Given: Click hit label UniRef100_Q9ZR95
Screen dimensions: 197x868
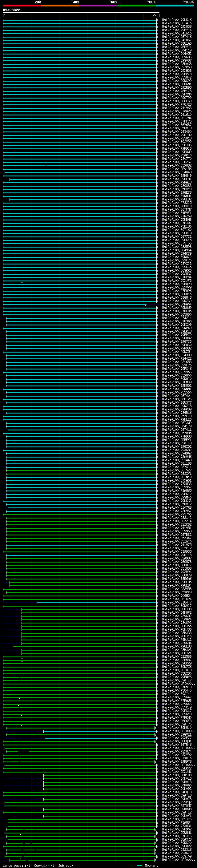Looking at the screenshot, I should 176,88.
